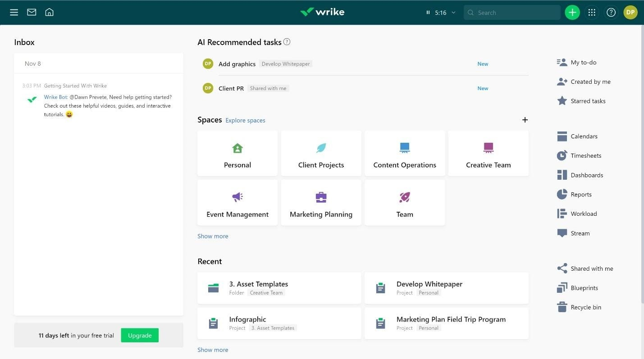This screenshot has width=644, height=359.
Task: Open the DP profile avatar
Action: (630, 13)
